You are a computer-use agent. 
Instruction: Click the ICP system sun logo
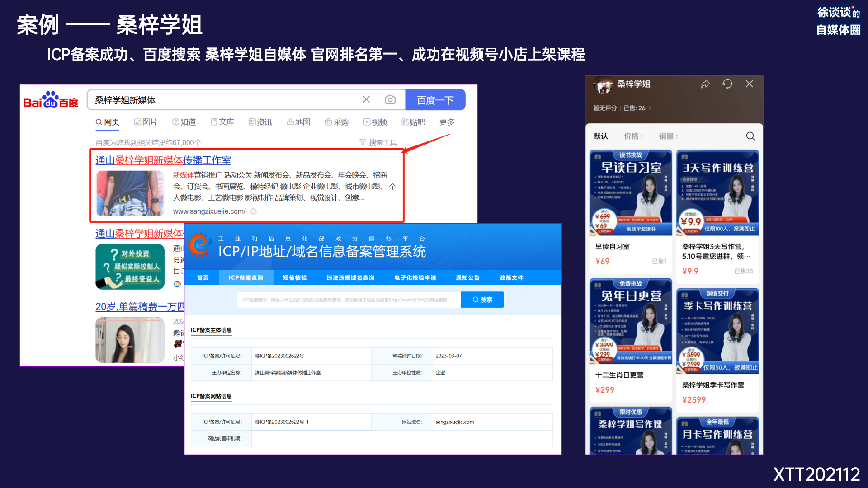coord(199,245)
